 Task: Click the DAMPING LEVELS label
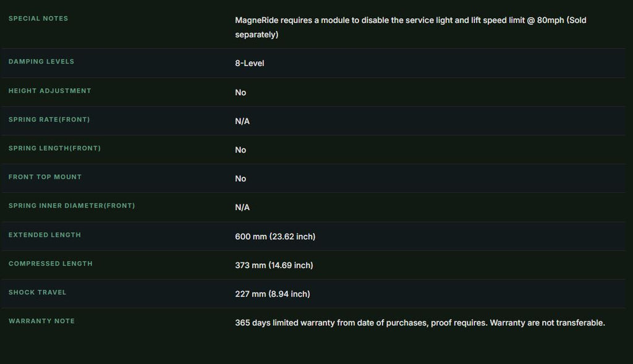41,61
